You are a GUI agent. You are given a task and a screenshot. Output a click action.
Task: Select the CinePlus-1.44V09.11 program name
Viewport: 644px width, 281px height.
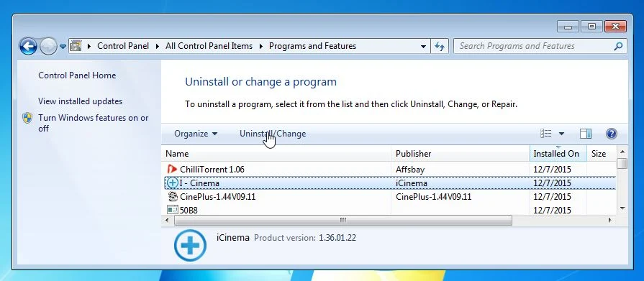[x=218, y=197]
